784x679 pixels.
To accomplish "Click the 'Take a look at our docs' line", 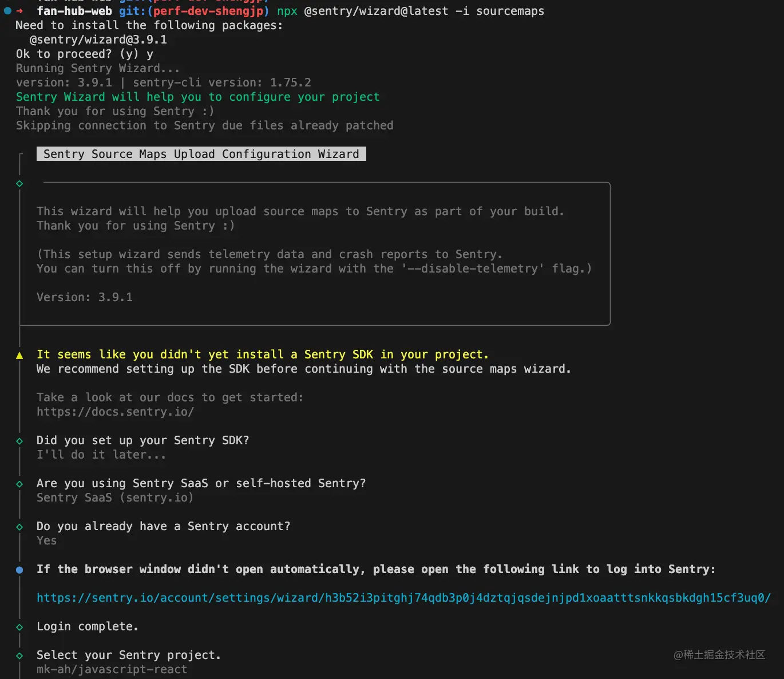I will click(x=170, y=397).
